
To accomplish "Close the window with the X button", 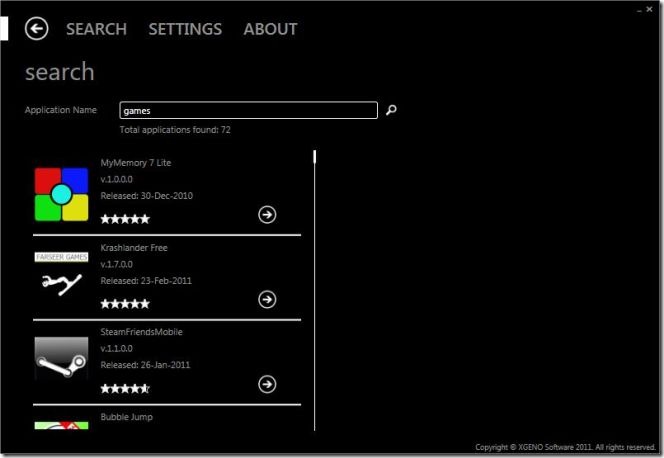I will [649, 9].
